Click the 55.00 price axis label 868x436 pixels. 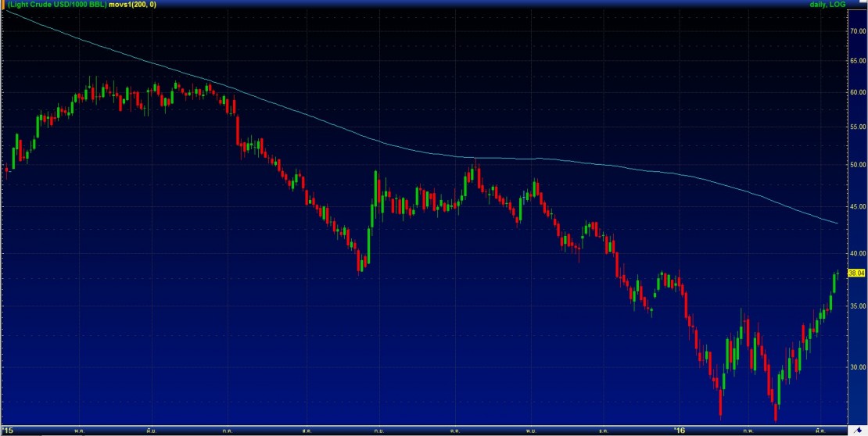pyautogui.click(x=857, y=127)
